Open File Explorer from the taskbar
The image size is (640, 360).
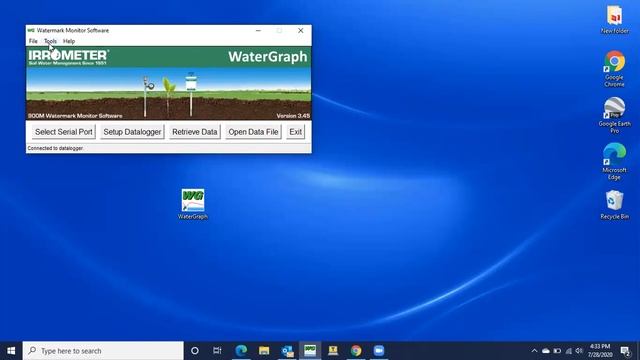point(264,351)
